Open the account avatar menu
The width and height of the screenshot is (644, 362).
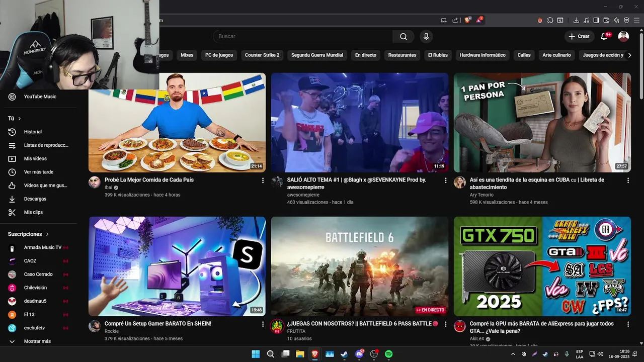[623, 36]
